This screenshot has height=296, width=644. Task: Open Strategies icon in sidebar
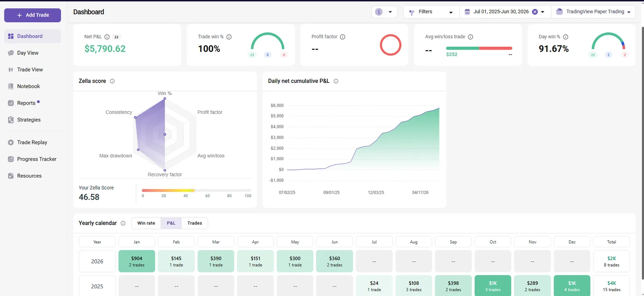(11, 120)
